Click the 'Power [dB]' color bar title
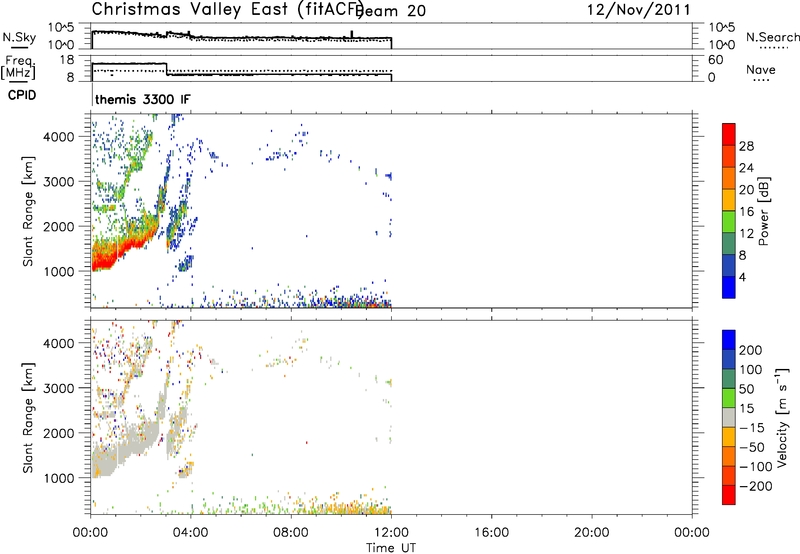The image size is (800, 554). [x=764, y=211]
